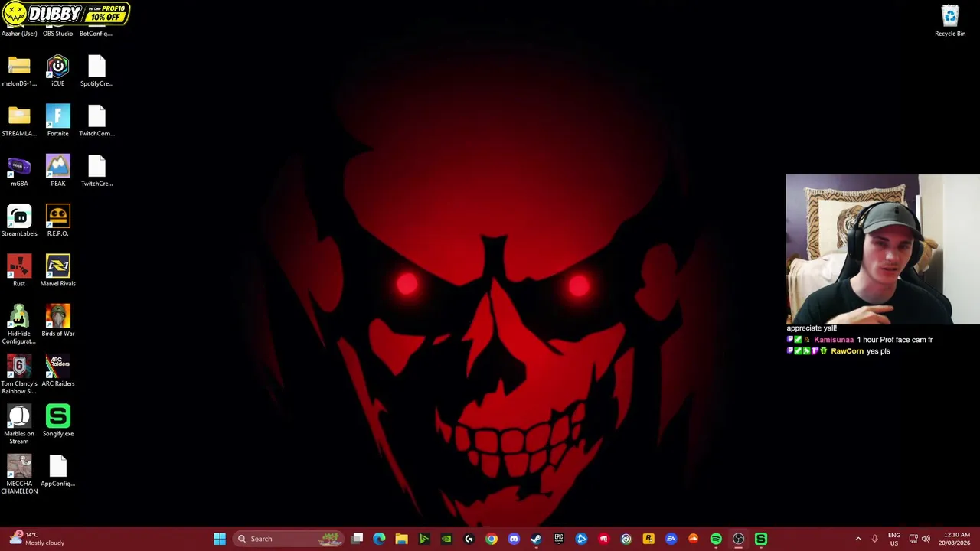This screenshot has width=980, height=551.
Task: Launch Microsoft Edge from the taskbar
Action: (379, 539)
